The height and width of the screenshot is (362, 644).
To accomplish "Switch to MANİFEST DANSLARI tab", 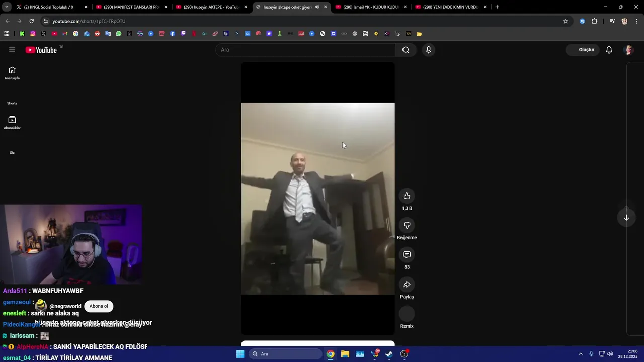I will pos(131,7).
